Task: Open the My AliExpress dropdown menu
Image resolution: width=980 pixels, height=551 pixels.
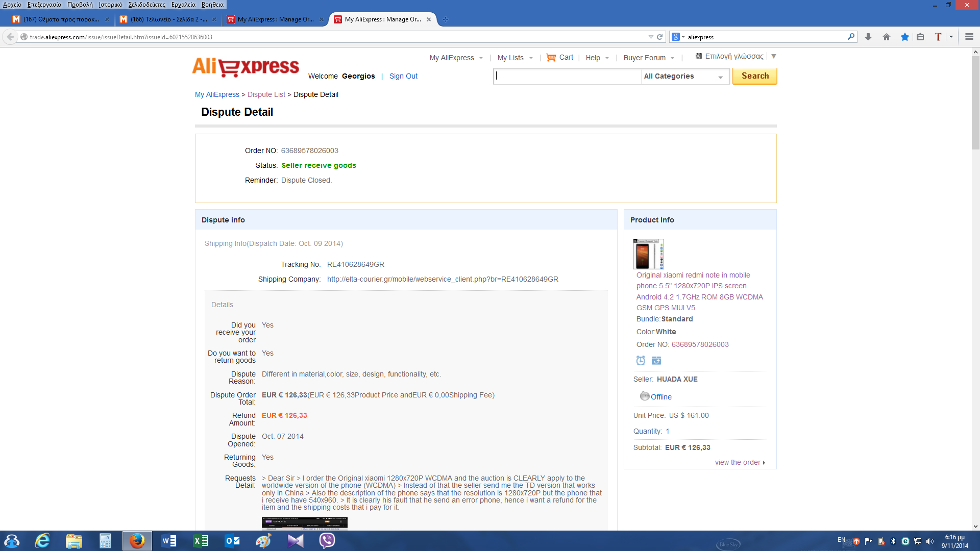Action: coord(456,58)
